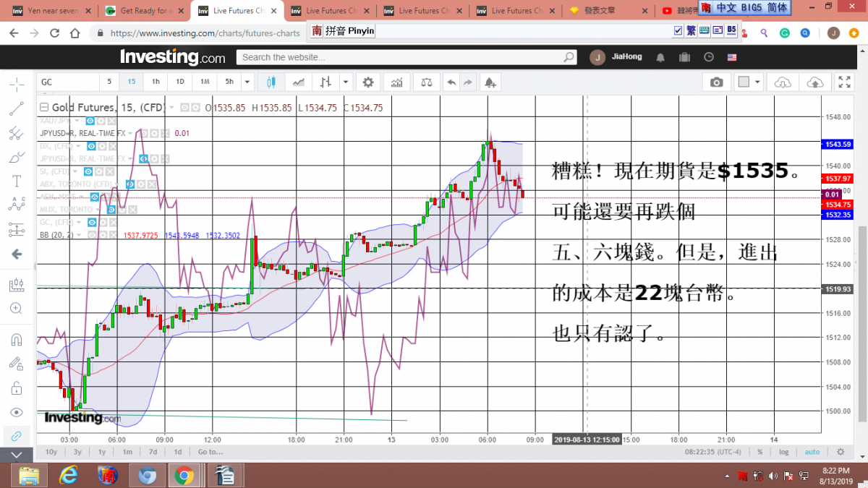Viewport: 868px width, 488px height.
Task: Set the chart range to 7d
Action: click(x=153, y=452)
